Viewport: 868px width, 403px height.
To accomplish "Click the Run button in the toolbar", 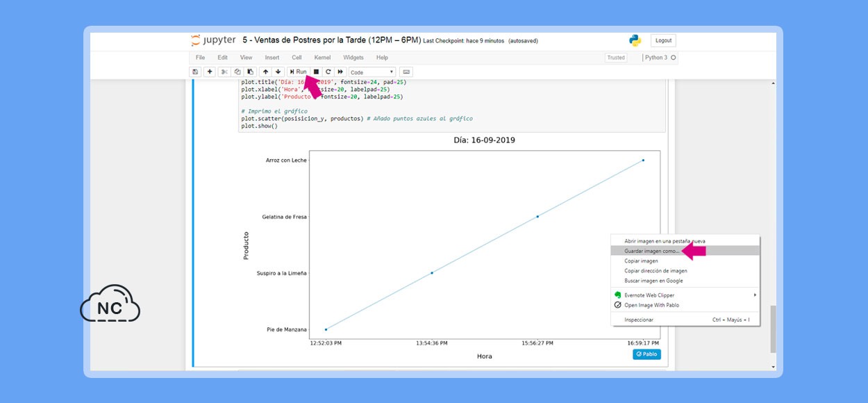I will coord(297,72).
